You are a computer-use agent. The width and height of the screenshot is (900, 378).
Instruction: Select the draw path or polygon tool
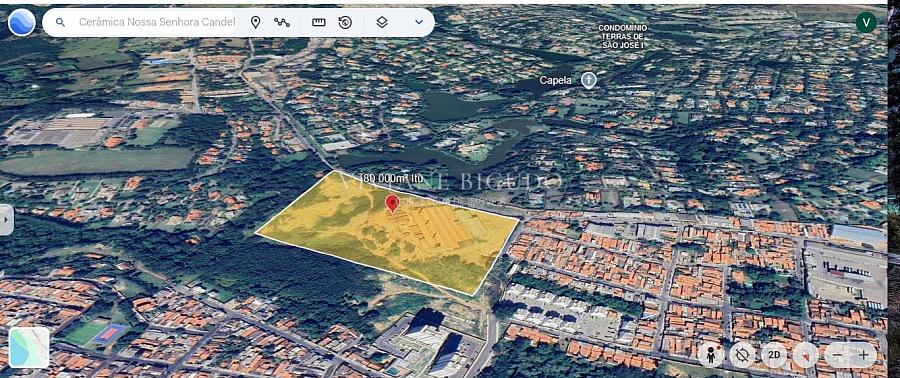[282, 22]
